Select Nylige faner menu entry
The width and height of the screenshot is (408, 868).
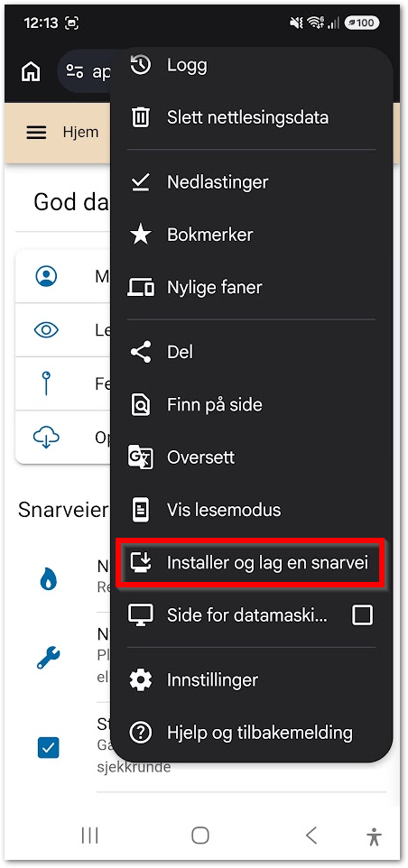(x=252, y=287)
